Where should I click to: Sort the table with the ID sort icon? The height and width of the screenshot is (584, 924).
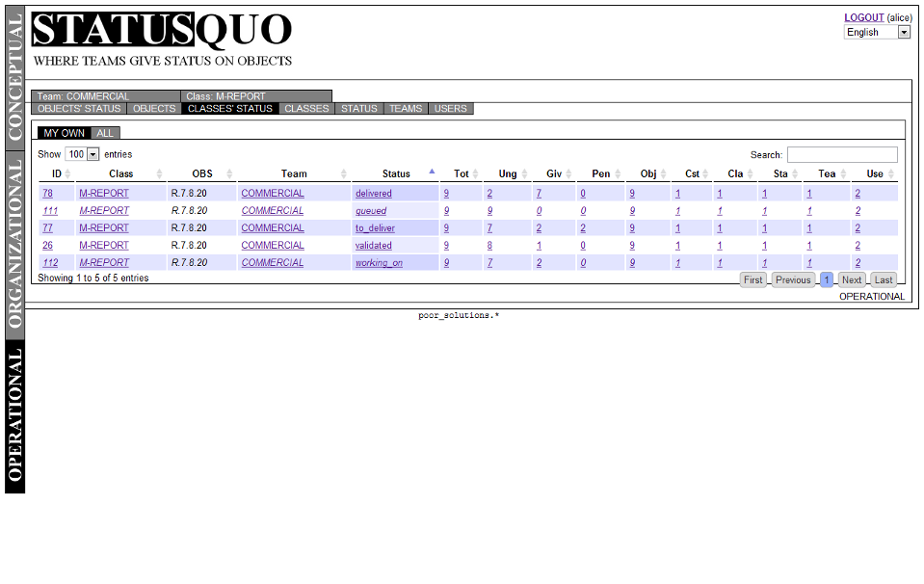[67, 173]
